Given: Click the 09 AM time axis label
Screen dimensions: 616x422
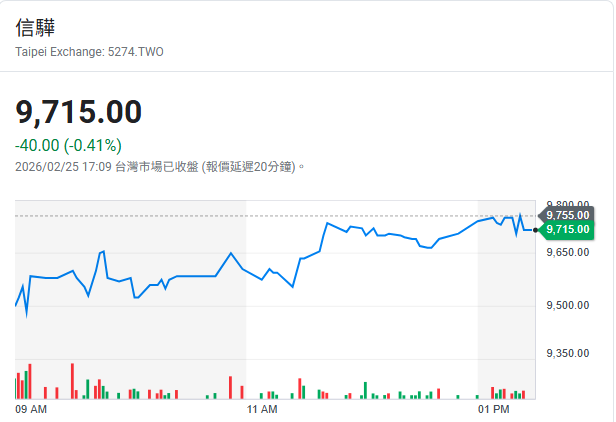Looking at the screenshot, I should pos(32,410).
